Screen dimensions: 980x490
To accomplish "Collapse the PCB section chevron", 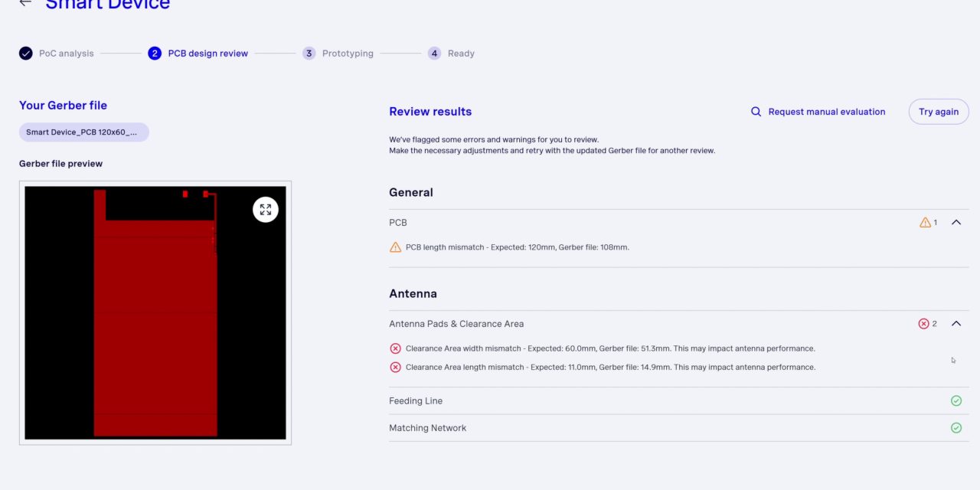I will [955, 223].
